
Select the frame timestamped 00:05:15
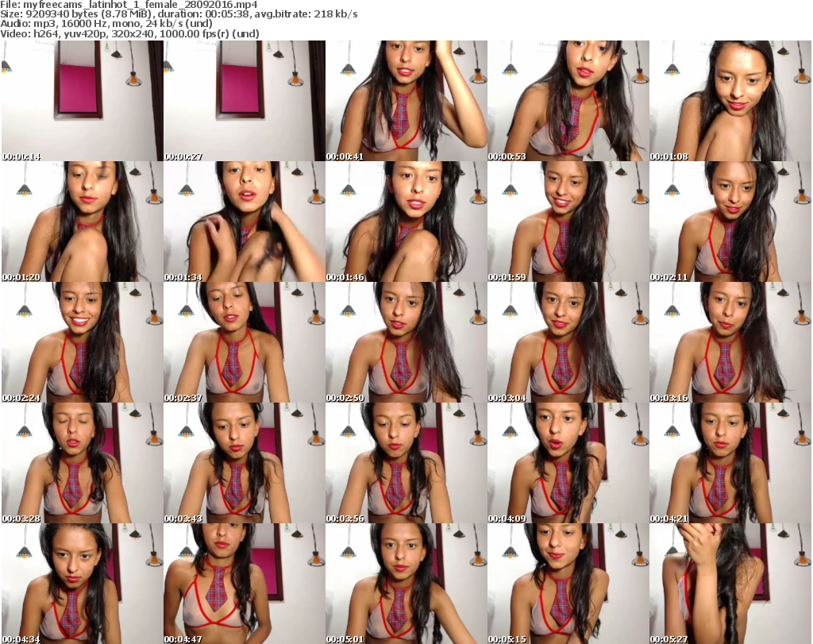click(568, 584)
